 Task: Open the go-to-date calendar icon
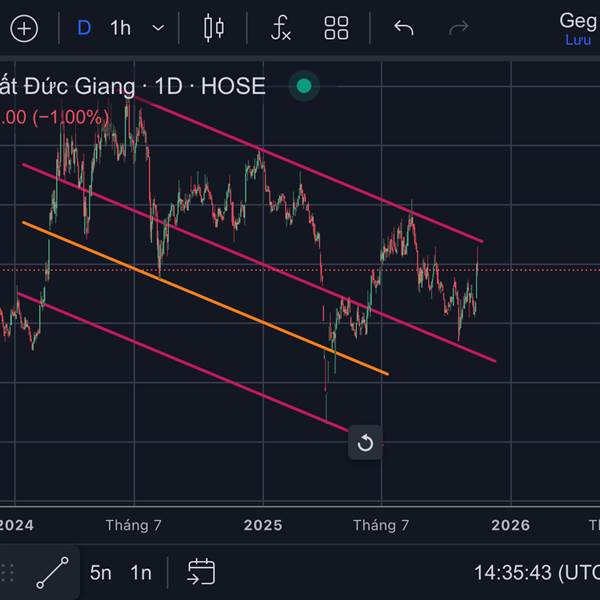point(201,572)
